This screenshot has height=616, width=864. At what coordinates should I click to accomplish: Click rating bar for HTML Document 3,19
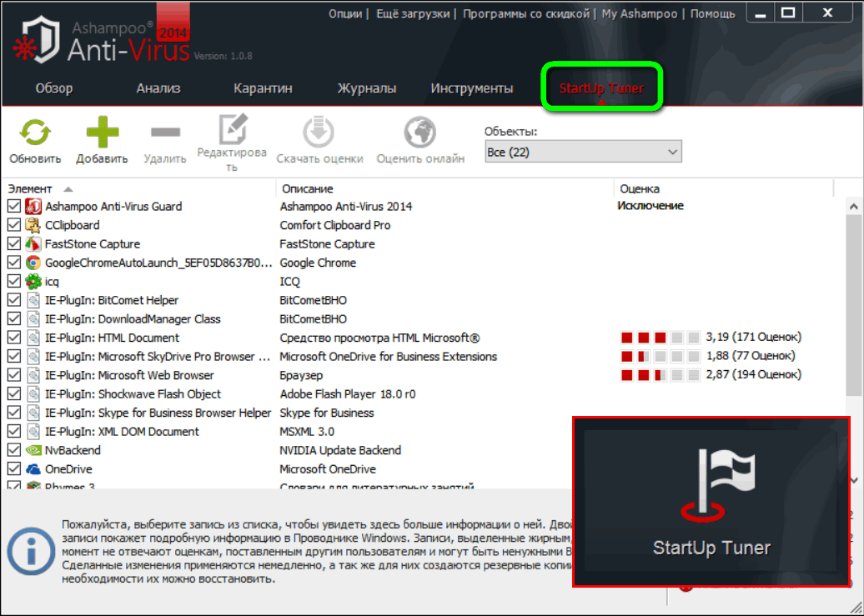tap(661, 338)
